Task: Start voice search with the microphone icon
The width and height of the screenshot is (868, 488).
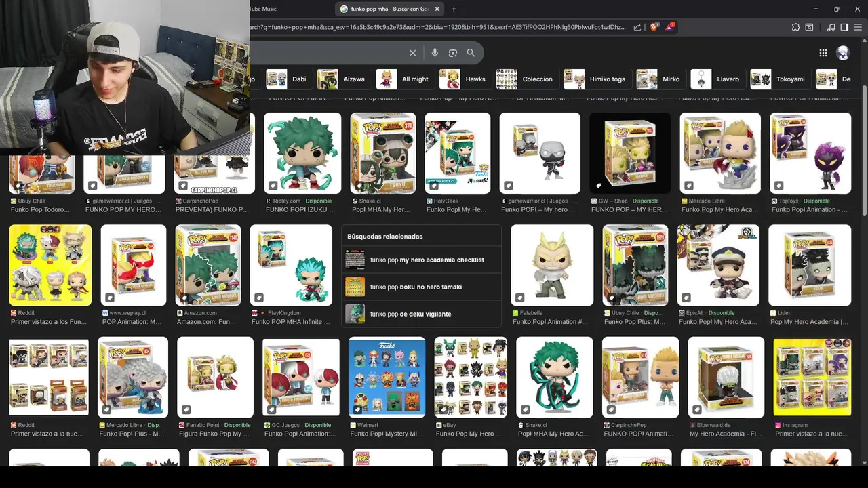Action: (435, 53)
